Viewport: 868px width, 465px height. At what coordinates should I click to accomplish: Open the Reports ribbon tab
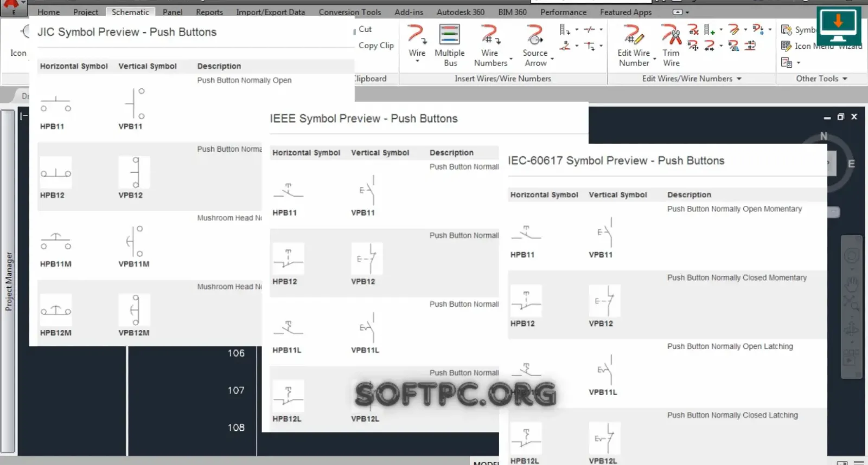(209, 12)
